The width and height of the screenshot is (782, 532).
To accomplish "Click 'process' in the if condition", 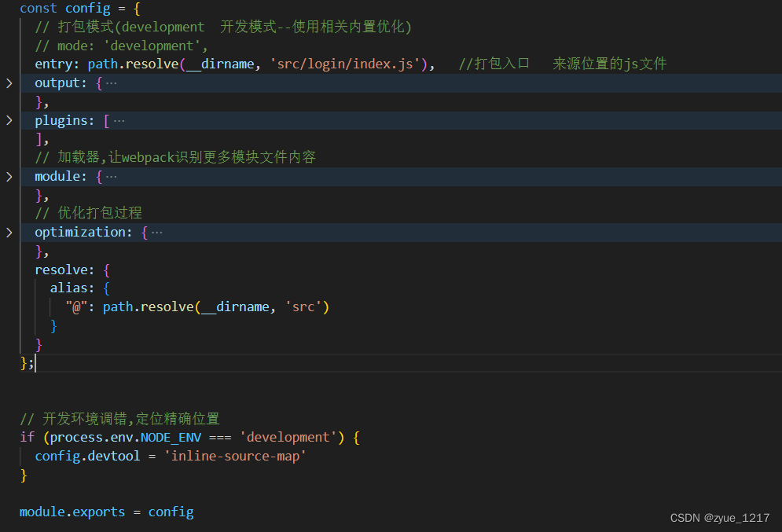I will coord(75,438).
